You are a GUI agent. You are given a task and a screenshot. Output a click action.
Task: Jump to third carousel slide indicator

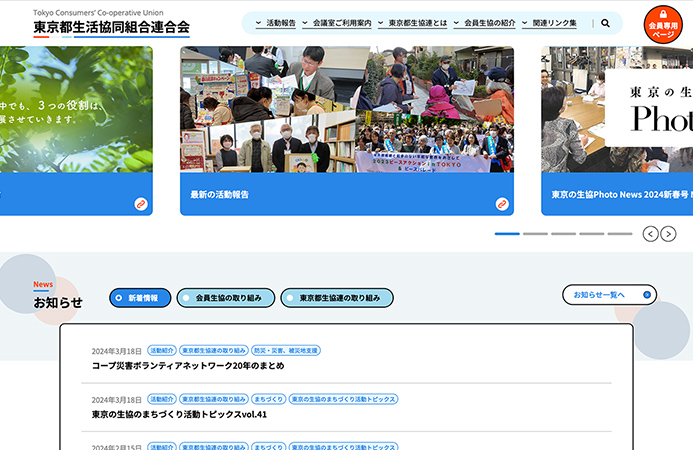click(564, 234)
